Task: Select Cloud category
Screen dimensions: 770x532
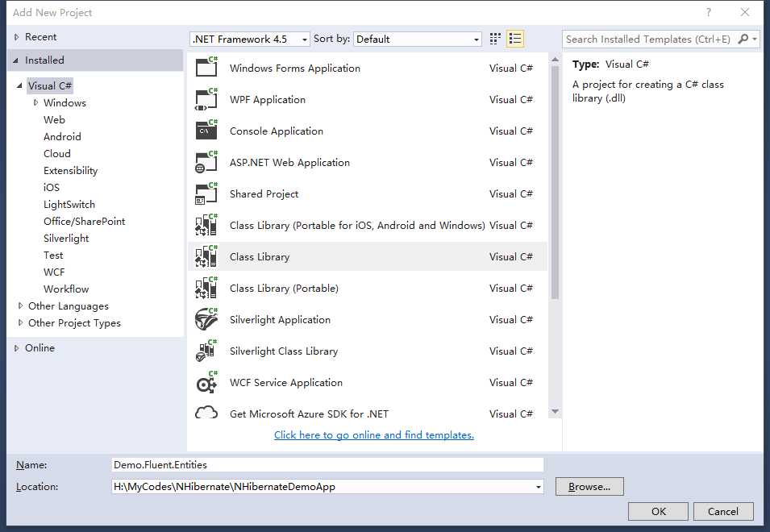Action: point(57,154)
